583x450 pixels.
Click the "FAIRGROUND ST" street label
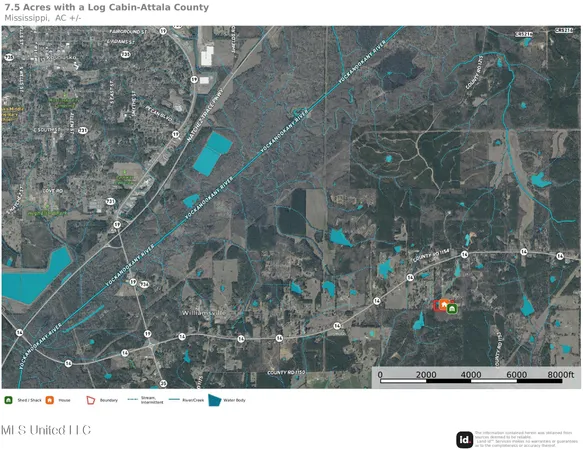click(x=129, y=32)
